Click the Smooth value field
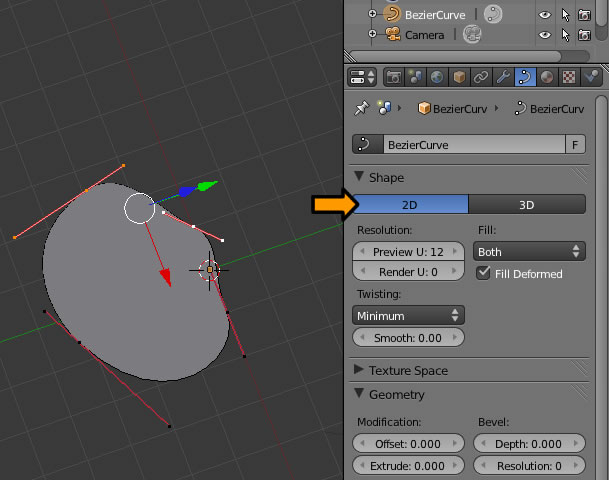The image size is (609, 480). 410,338
